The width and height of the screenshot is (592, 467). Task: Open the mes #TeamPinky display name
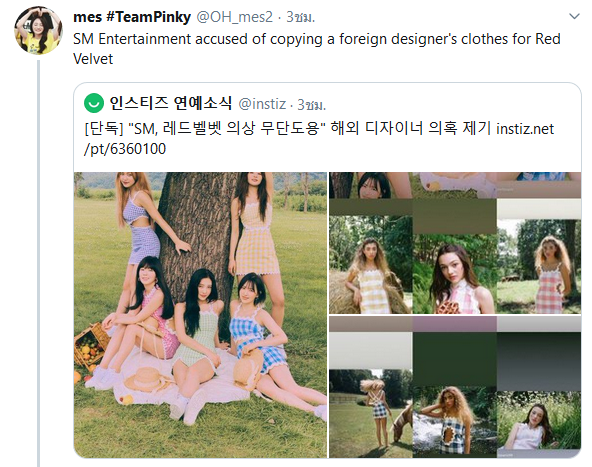(x=132, y=17)
